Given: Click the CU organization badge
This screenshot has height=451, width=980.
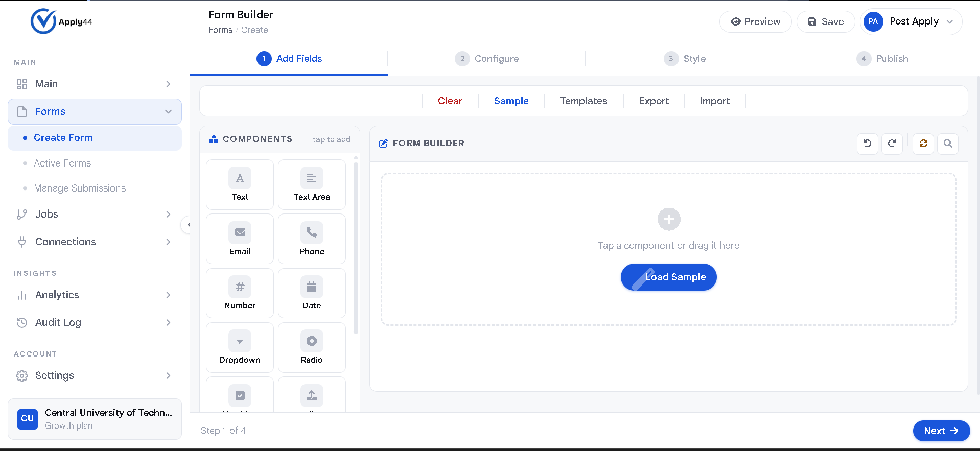Looking at the screenshot, I should pos(28,419).
